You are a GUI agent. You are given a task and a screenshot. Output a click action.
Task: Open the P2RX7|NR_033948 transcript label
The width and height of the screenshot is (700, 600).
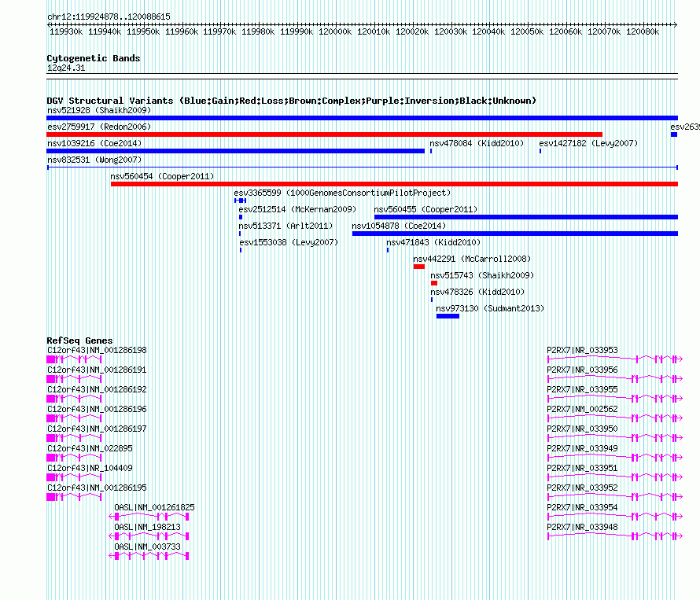[x=582, y=527]
